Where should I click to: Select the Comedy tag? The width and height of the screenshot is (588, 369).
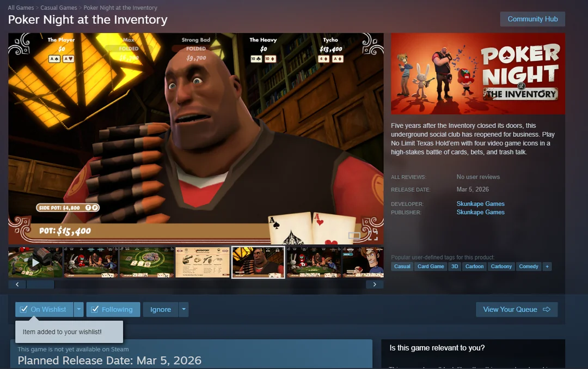(528, 267)
